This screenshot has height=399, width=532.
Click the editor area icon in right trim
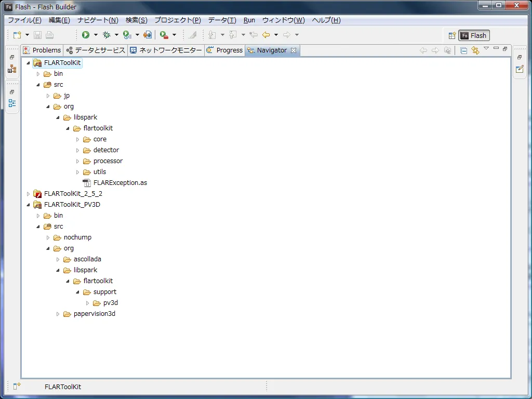(x=520, y=69)
